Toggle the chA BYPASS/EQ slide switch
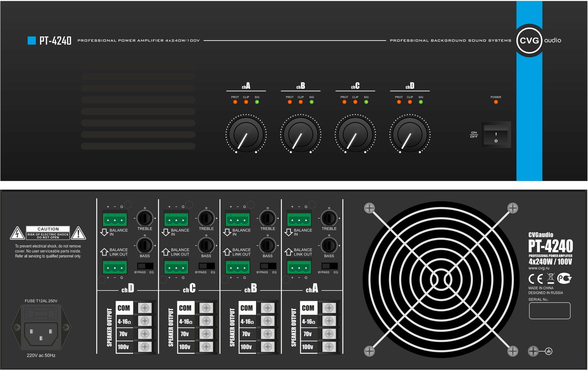This screenshot has height=370, width=588. pyautogui.click(x=329, y=266)
